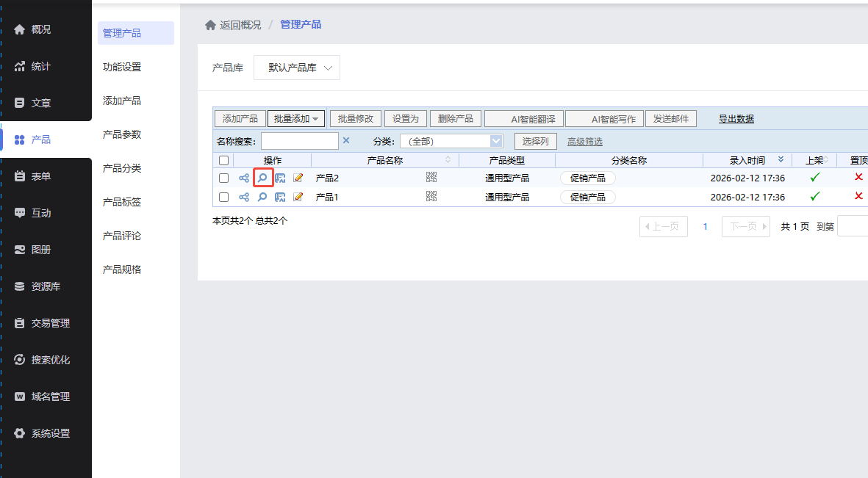Click the preview magnifier icon for 产品2
868x478 pixels.
tap(262, 178)
